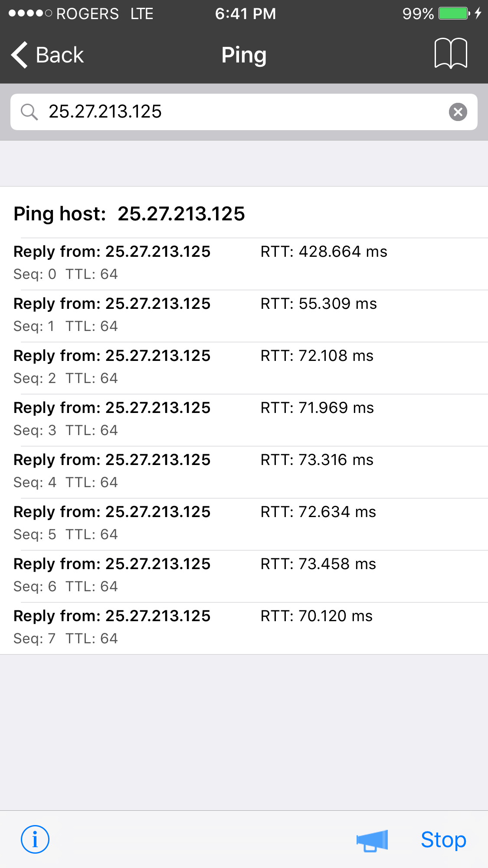Viewport: 488px width, 868px height.
Task: Select the Seq 2 reply row
Action: tap(244, 368)
